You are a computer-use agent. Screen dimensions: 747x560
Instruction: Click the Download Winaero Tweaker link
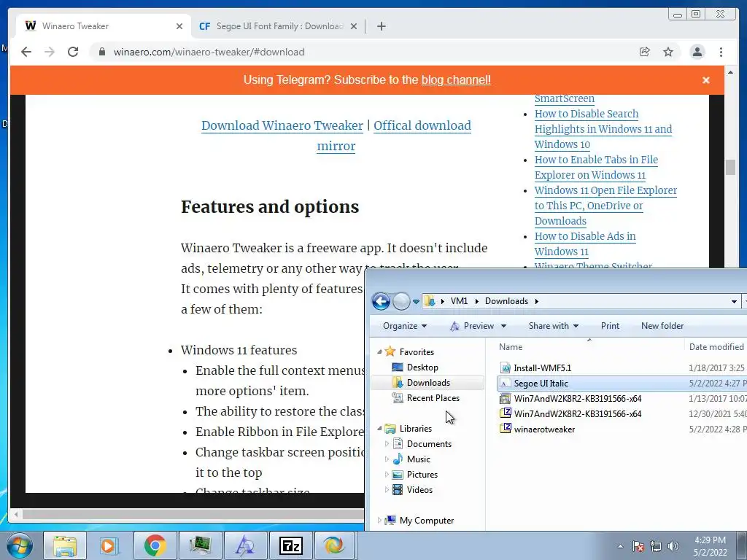282,125
